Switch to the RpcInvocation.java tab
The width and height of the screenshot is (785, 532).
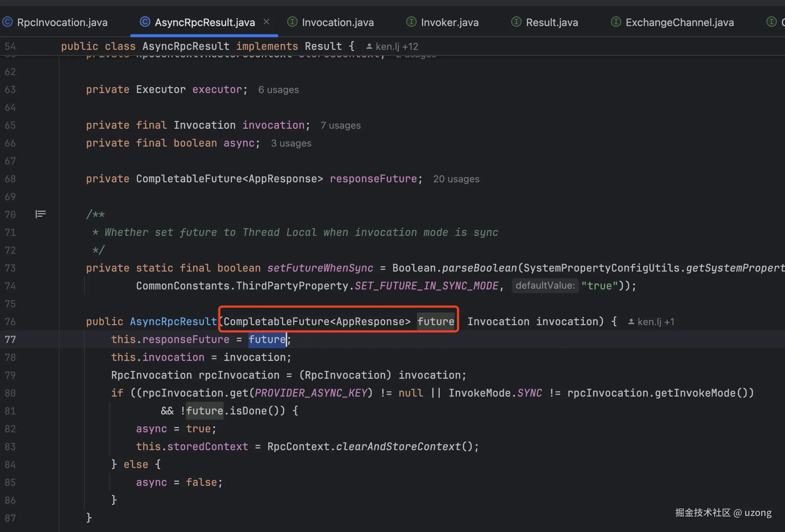click(x=62, y=22)
